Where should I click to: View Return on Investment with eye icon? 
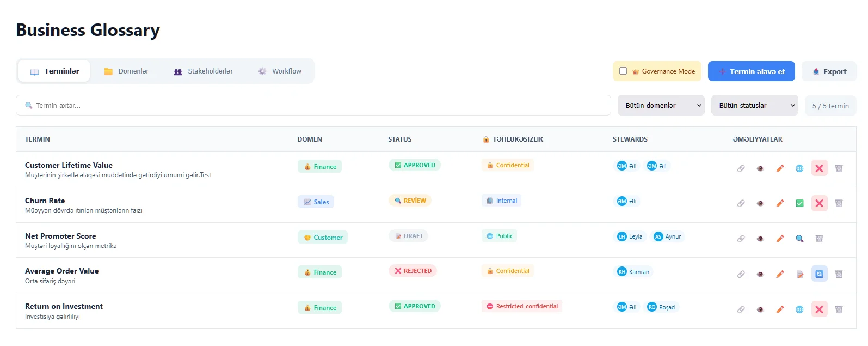pos(760,309)
